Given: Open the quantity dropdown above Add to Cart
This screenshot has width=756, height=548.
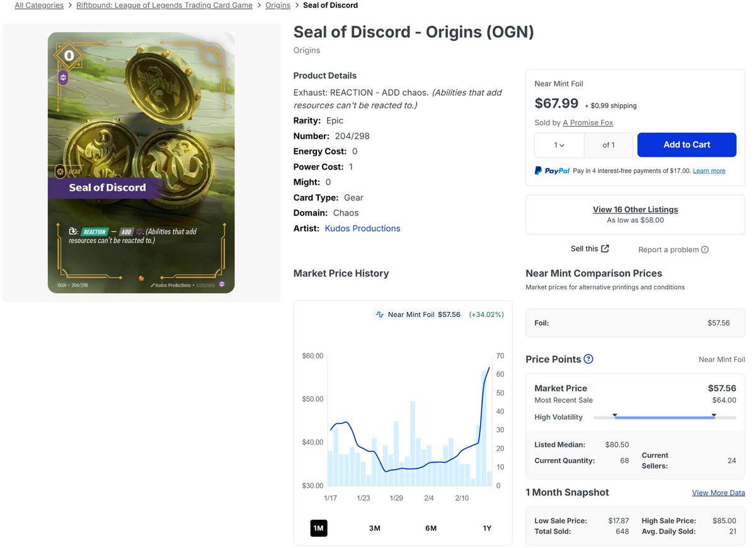Looking at the screenshot, I should (559, 145).
